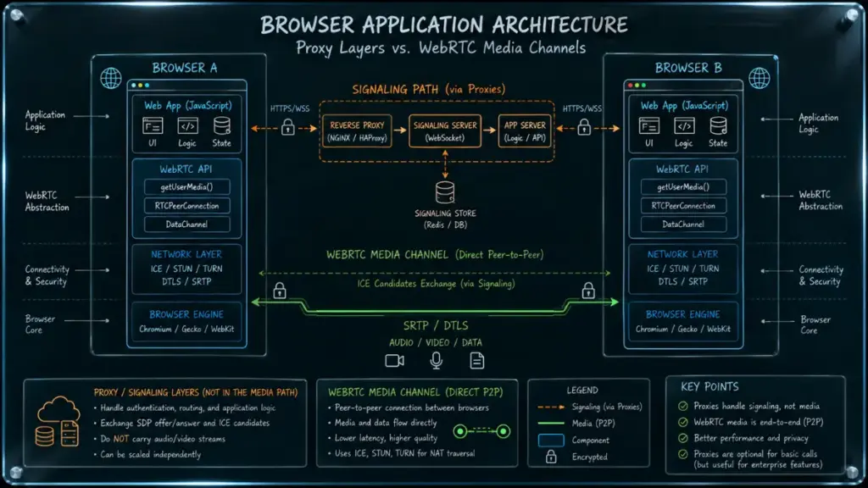Click the Browser Engine box in Browser B
This screenshot has height=488, width=868.
683,323
